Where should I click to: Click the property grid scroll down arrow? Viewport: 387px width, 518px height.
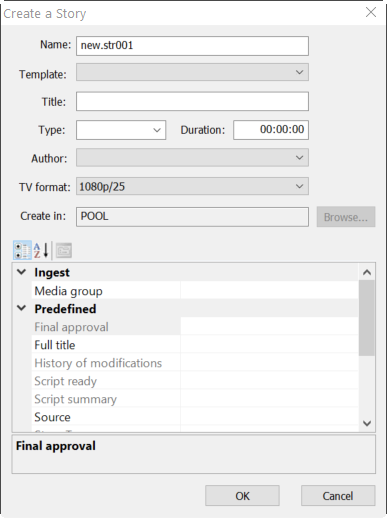(367, 423)
